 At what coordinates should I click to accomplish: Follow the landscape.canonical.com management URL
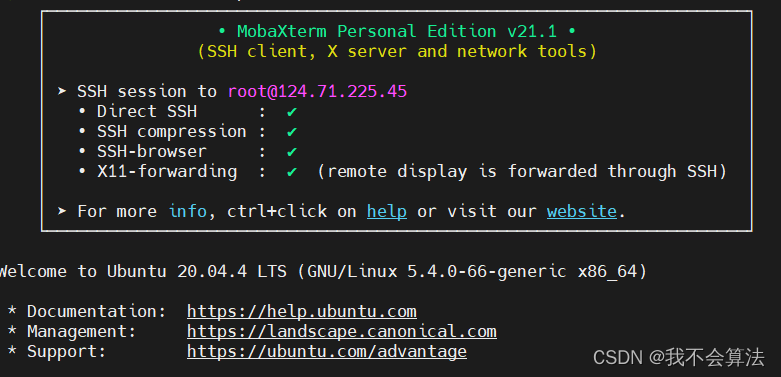coord(342,331)
